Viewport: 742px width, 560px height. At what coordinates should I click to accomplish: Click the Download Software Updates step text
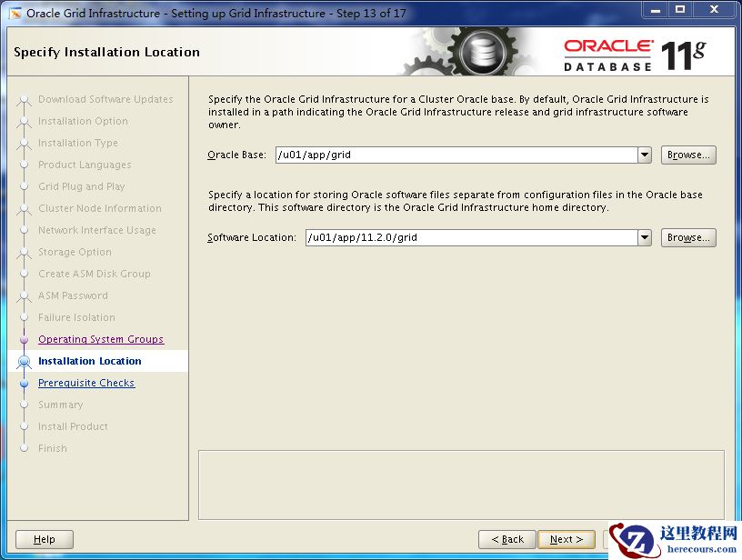pos(105,99)
